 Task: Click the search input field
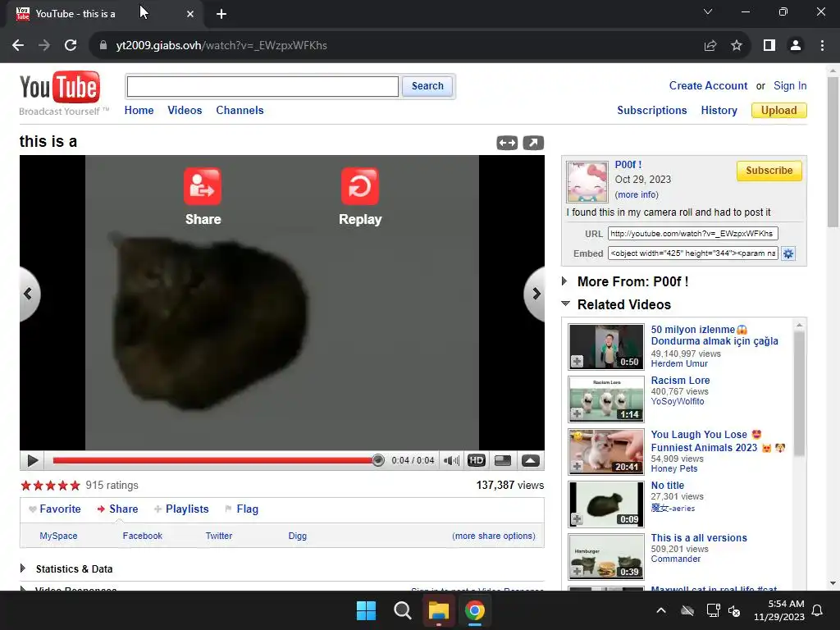pos(262,86)
